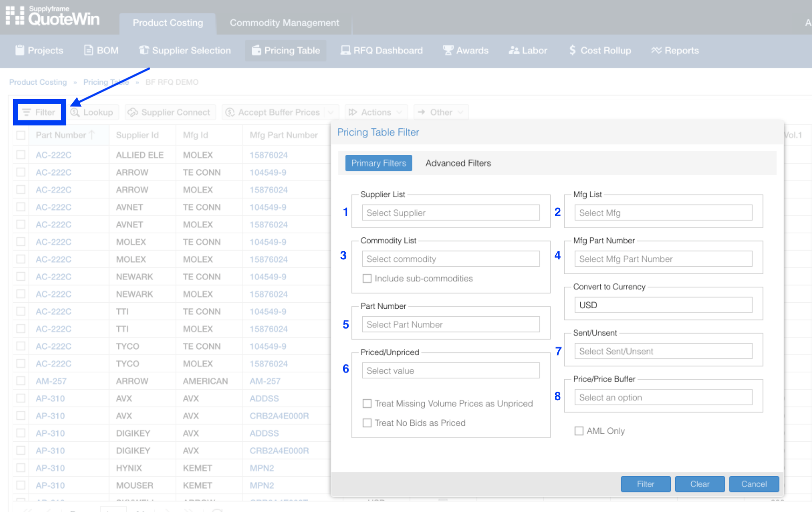
Task: Sort by Part Number ascending arrow
Action: (x=92, y=135)
